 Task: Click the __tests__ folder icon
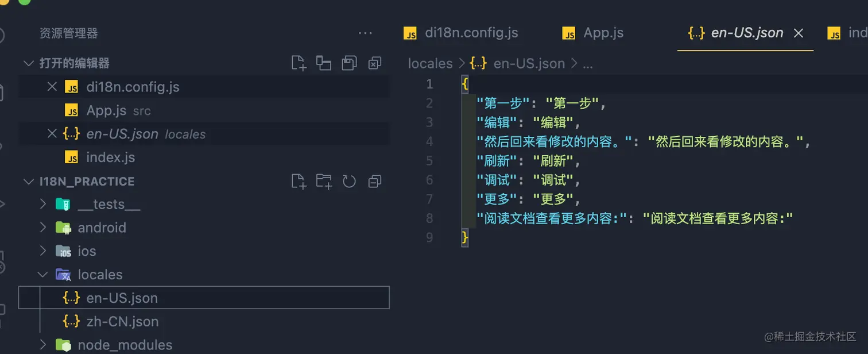(63, 204)
